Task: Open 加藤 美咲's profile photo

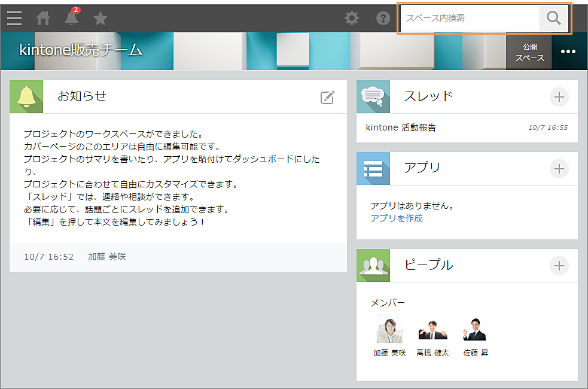Action: pos(390,329)
